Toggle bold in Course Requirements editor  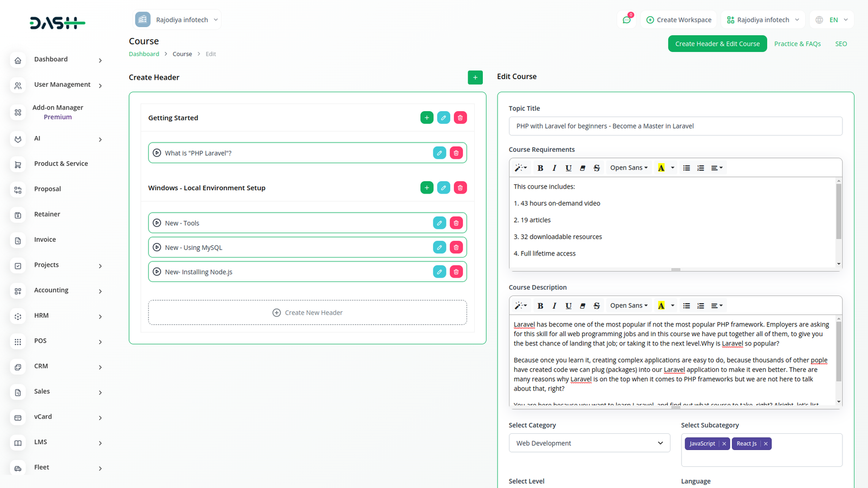540,168
